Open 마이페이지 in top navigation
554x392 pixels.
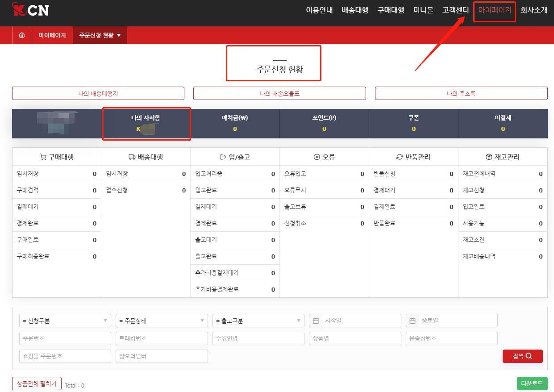tap(495, 10)
